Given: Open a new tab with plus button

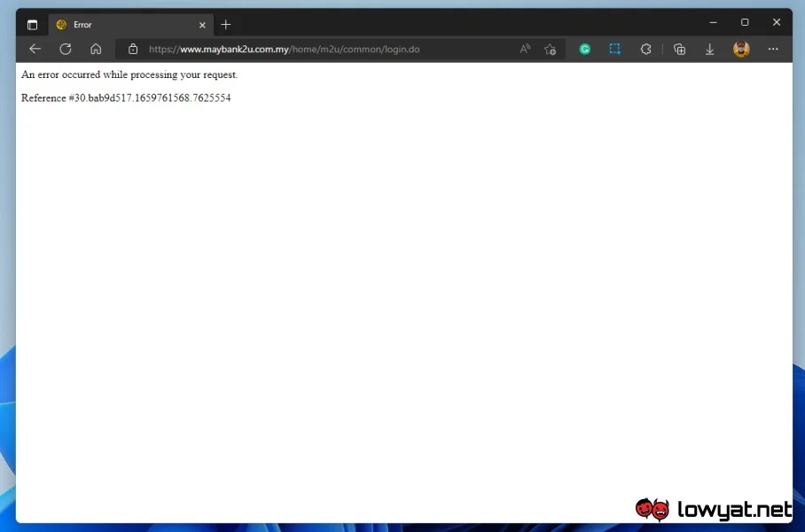Looking at the screenshot, I should [226, 25].
